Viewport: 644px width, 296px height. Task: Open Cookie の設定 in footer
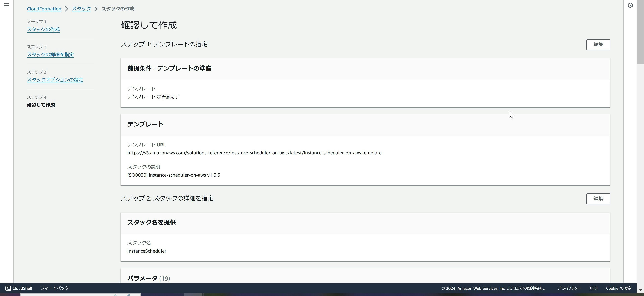619,288
